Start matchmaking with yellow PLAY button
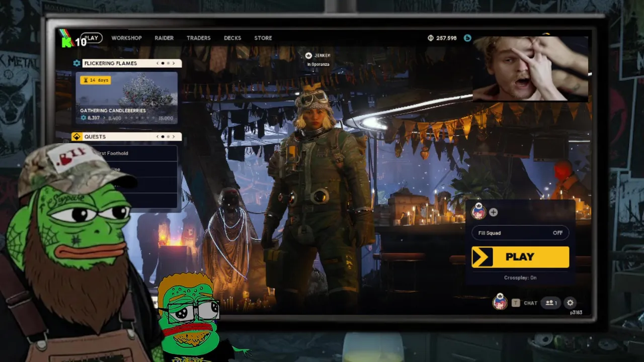Screen dimensions: 644x362 pyautogui.click(x=520, y=257)
